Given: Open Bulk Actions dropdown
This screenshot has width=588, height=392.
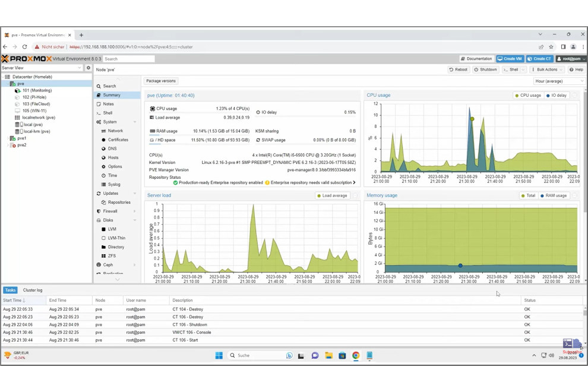Looking at the screenshot, I should pos(547,69).
